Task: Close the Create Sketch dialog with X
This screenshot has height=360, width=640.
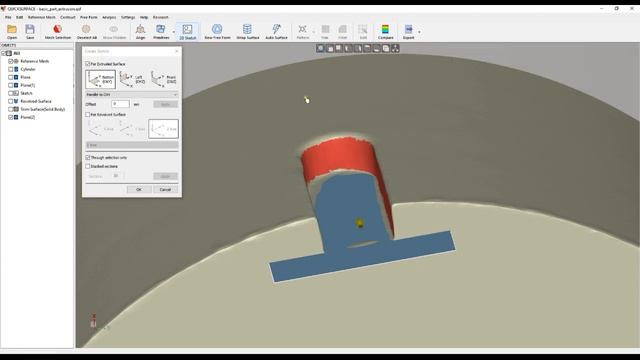Action: [x=177, y=51]
